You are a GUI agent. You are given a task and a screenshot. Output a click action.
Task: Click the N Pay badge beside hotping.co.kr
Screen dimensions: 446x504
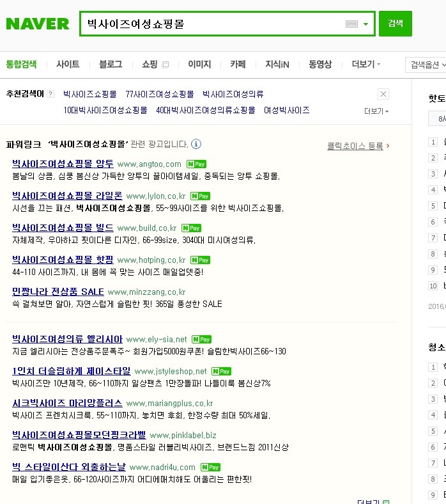click(x=201, y=260)
